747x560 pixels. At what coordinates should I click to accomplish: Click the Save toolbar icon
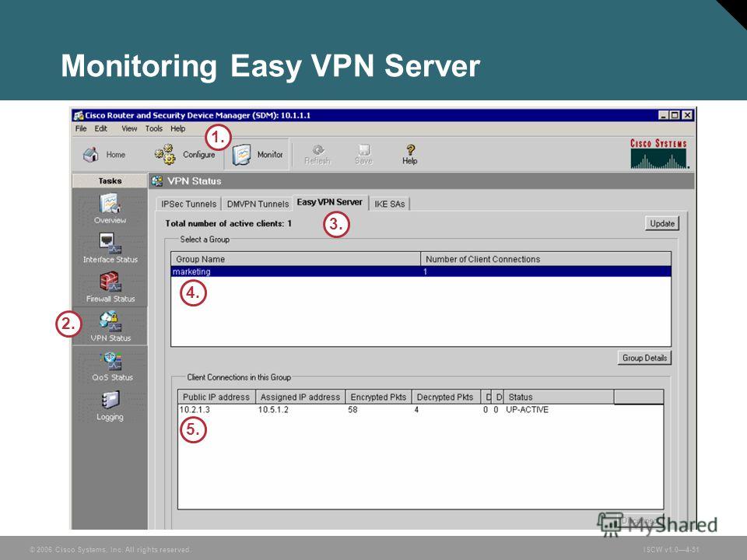(364, 149)
